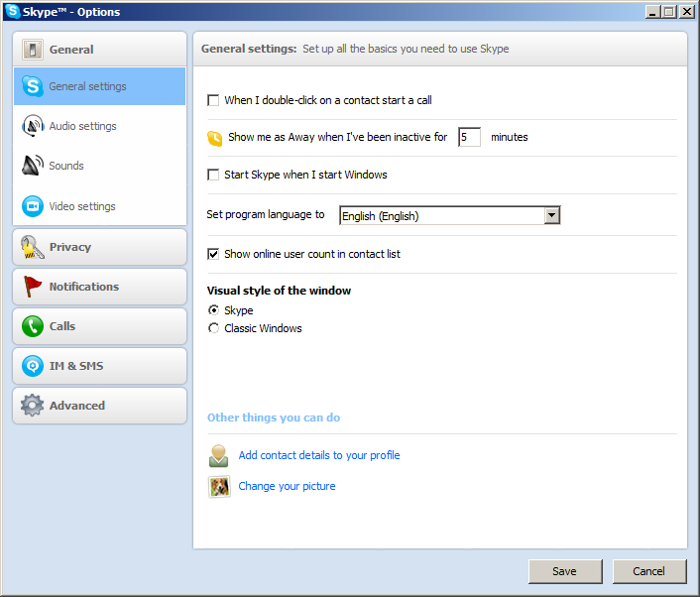Screen dimensions: 700x597
Task: Click the Set program language to label
Action: [x=266, y=215]
